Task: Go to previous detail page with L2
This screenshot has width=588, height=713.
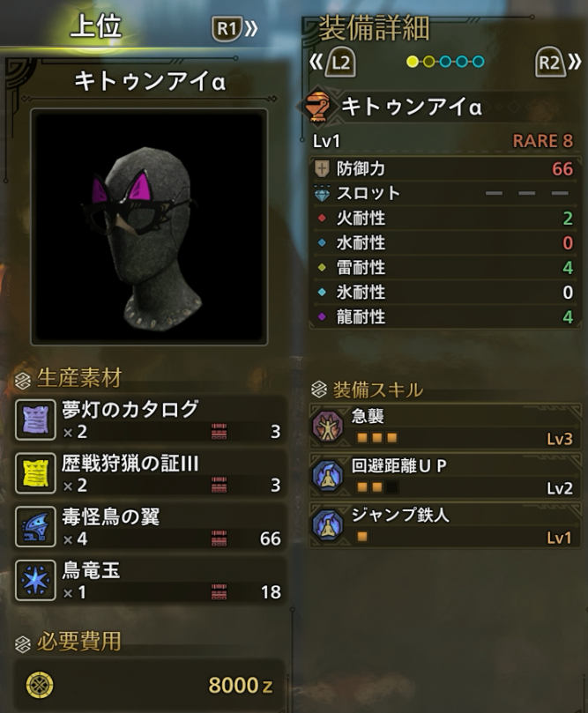Action: click(x=333, y=62)
